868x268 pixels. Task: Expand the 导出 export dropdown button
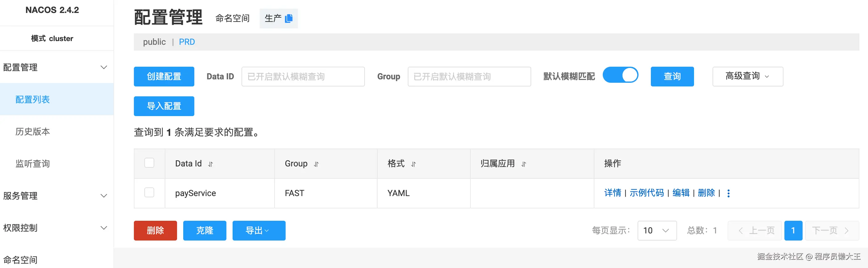click(x=259, y=231)
